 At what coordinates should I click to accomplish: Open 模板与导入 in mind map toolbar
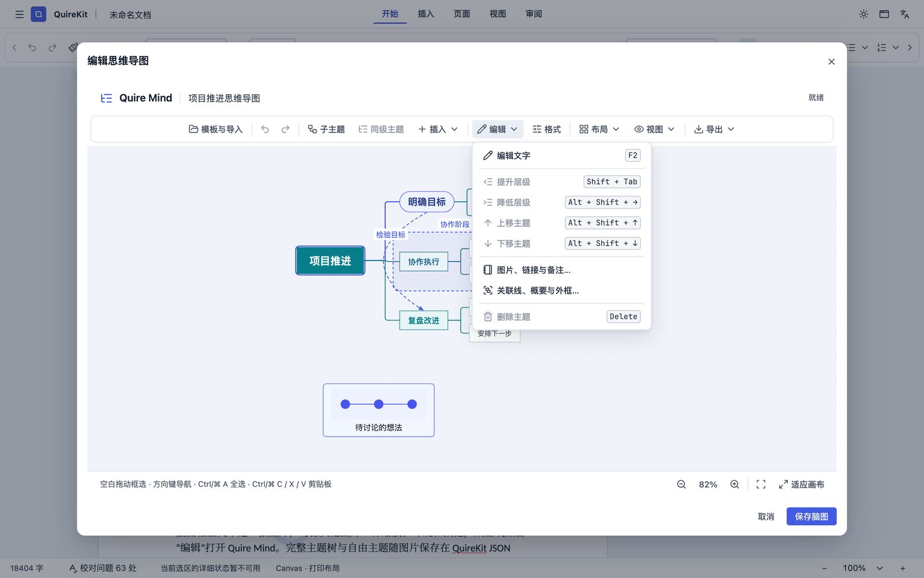(215, 129)
